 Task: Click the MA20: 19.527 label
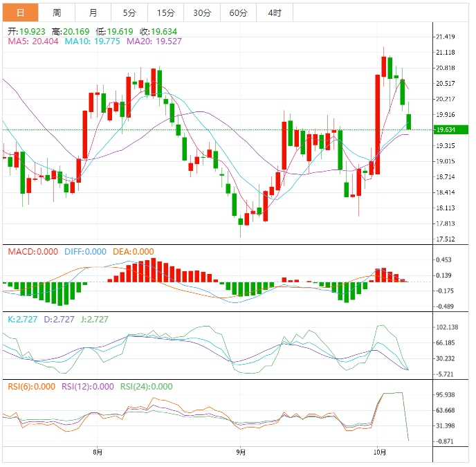pos(154,42)
